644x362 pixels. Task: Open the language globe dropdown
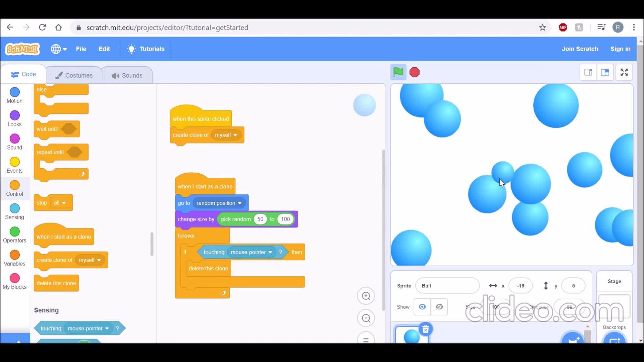59,49
